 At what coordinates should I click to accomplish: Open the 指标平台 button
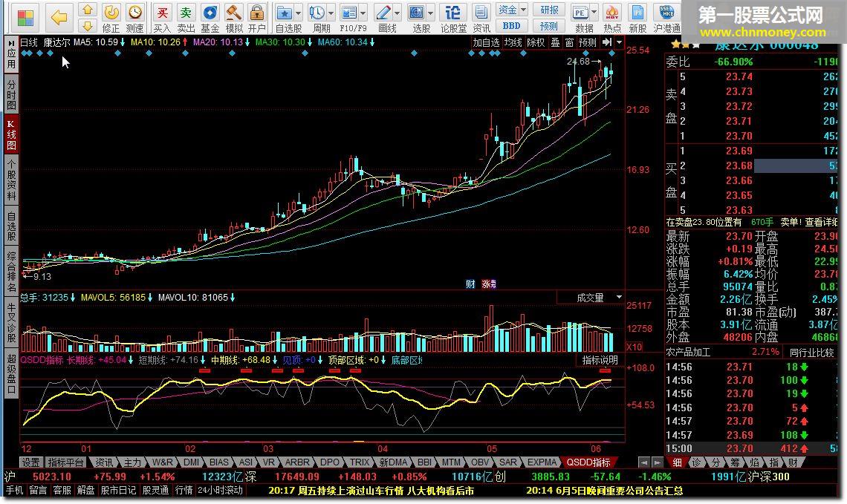65,462
